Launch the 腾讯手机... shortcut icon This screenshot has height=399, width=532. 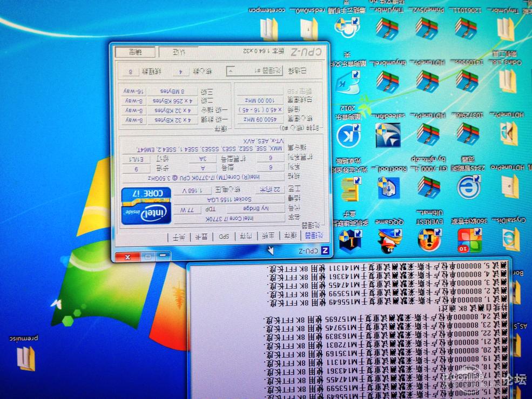click(347, 29)
